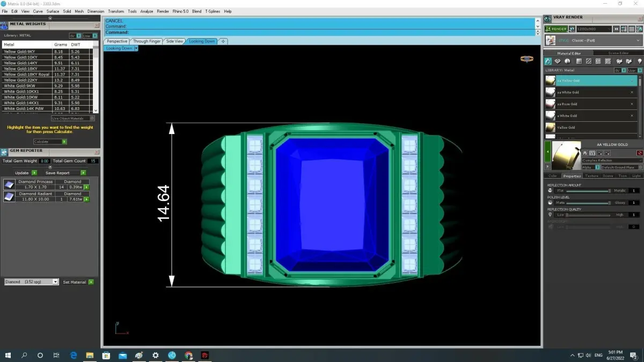Image resolution: width=644 pixels, height=362 pixels.
Task: Toggle the Alpha switch
Action: click(591, 167)
